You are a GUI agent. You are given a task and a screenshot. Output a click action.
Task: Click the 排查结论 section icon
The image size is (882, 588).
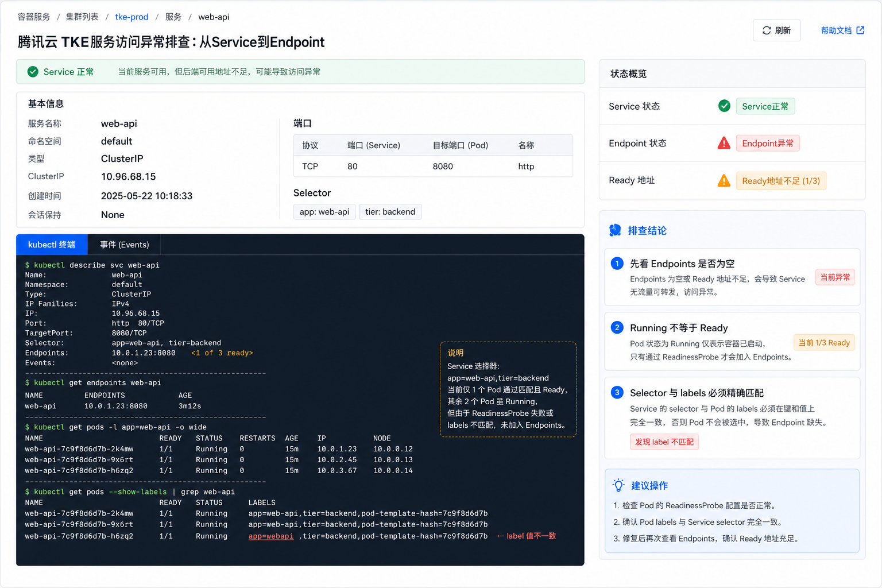pos(615,230)
